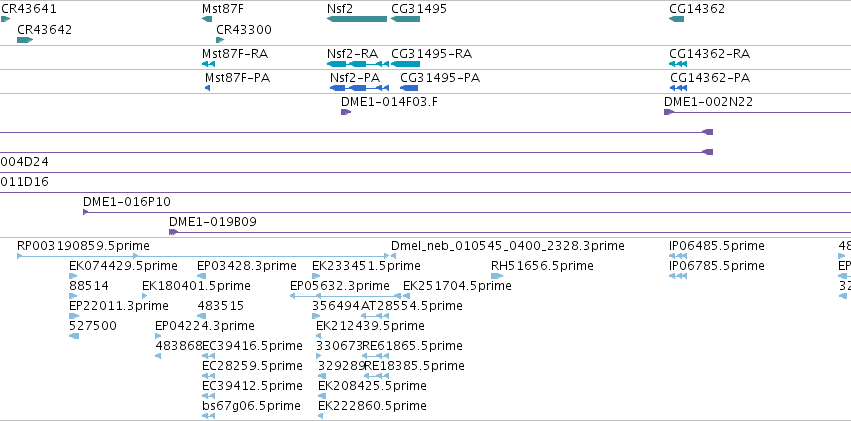851x421 pixels.
Task: Click the Dmel_neb_010545_0400_2328.3prime label
Action: click(507, 246)
